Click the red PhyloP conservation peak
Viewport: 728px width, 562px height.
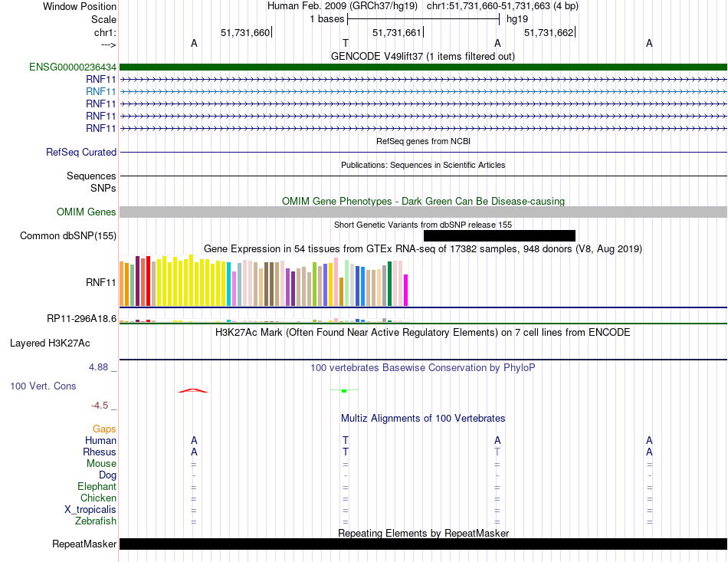tap(193, 390)
